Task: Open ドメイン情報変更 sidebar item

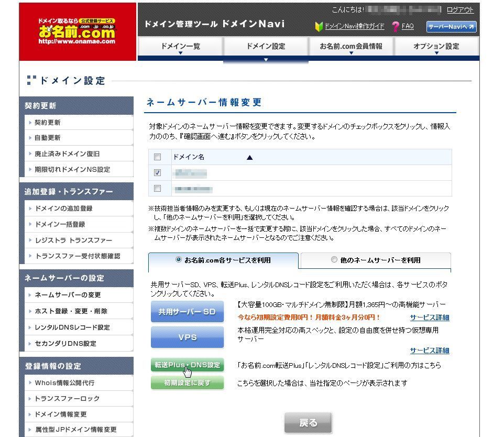Action: (x=79, y=414)
